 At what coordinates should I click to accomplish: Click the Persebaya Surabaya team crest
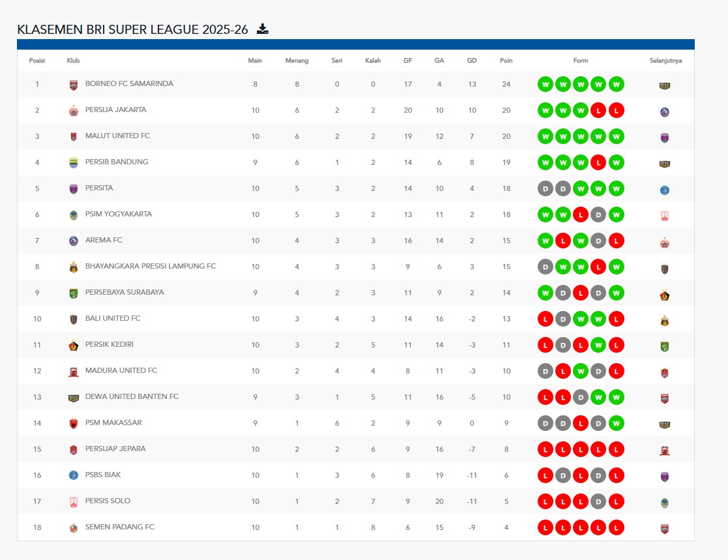coord(73,293)
